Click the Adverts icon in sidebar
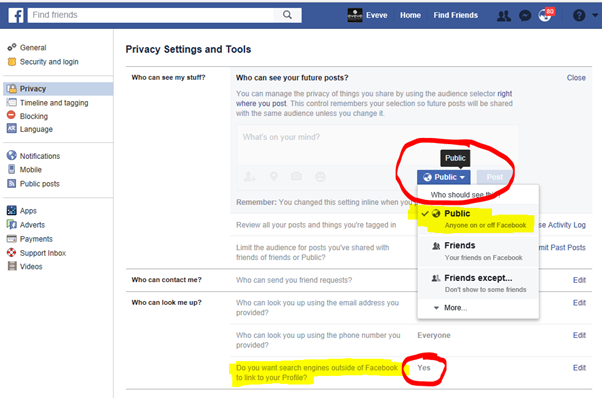This screenshot has height=398, width=602. coord(12,225)
